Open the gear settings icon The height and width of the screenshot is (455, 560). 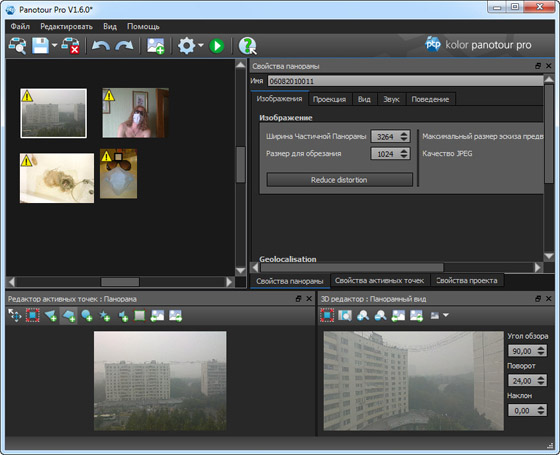tap(186, 46)
